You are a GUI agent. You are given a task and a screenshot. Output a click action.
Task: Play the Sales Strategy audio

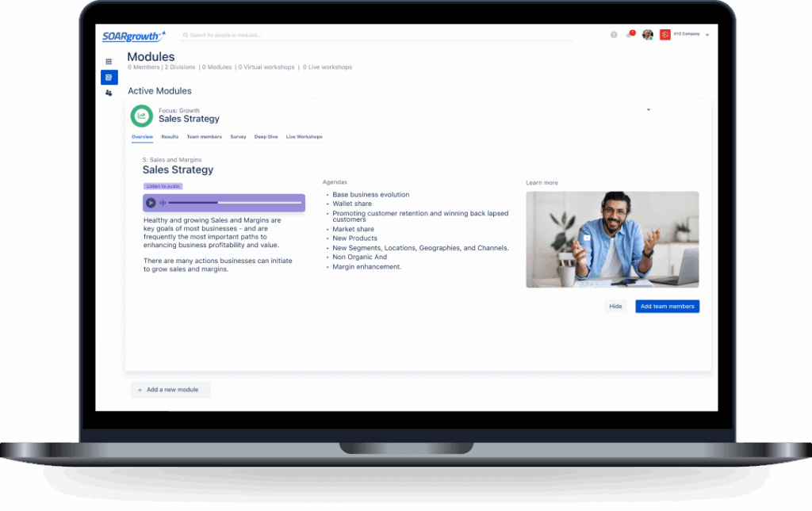[151, 203]
